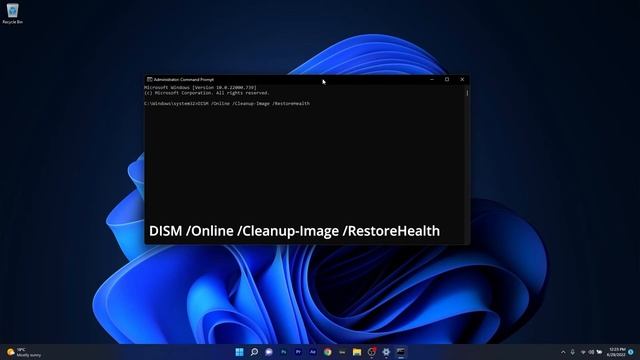
Task: Open the notification badge in the tray
Action: 631,352
